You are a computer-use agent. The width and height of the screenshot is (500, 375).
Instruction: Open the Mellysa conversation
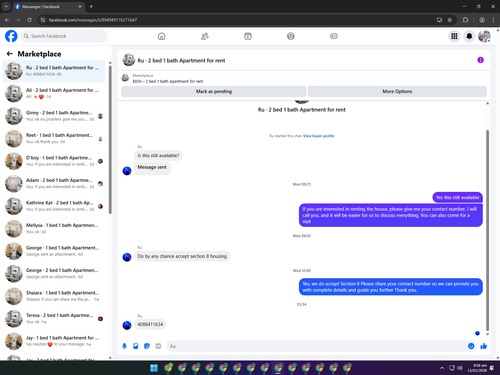tap(54, 228)
